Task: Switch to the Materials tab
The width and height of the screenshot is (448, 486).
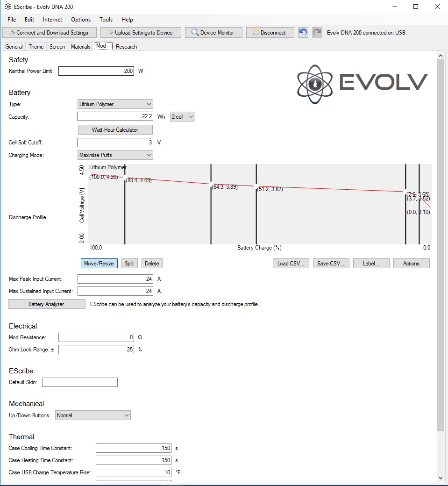Action: click(x=80, y=47)
